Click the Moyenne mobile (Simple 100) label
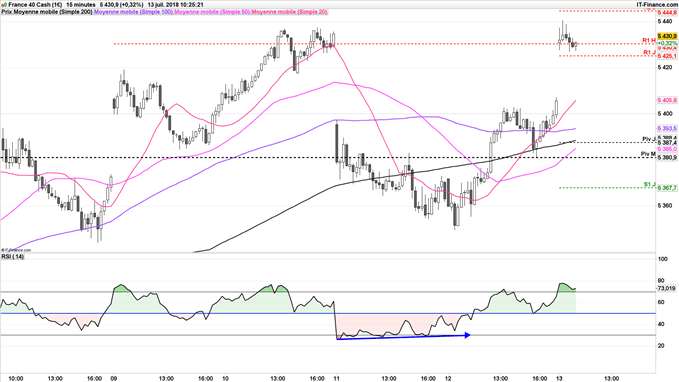 click(x=134, y=12)
